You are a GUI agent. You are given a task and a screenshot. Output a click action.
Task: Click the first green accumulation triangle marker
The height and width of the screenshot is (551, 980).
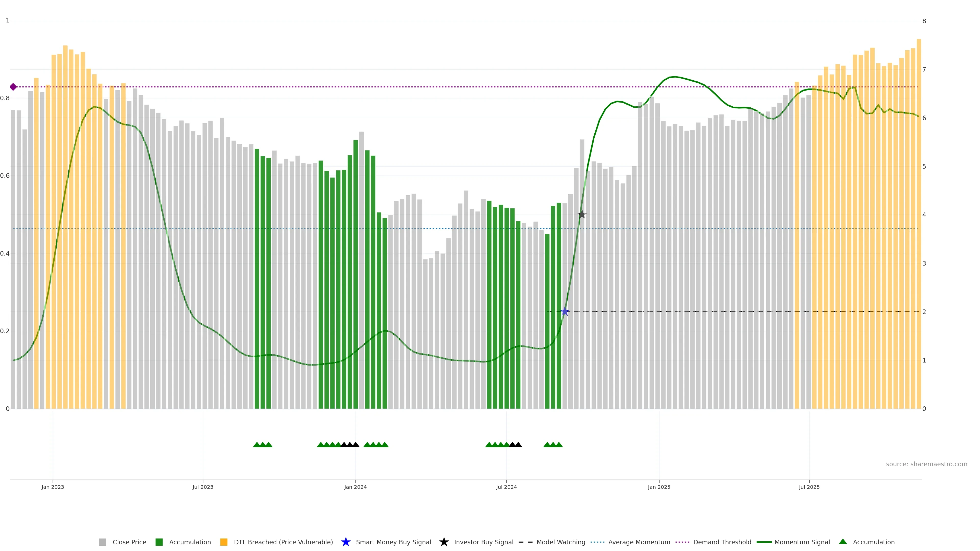click(257, 445)
